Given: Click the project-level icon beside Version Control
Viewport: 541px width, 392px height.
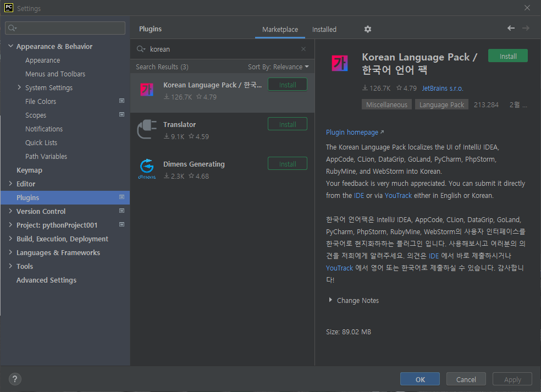Looking at the screenshot, I should pyautogui.click(x=122, y=211).
